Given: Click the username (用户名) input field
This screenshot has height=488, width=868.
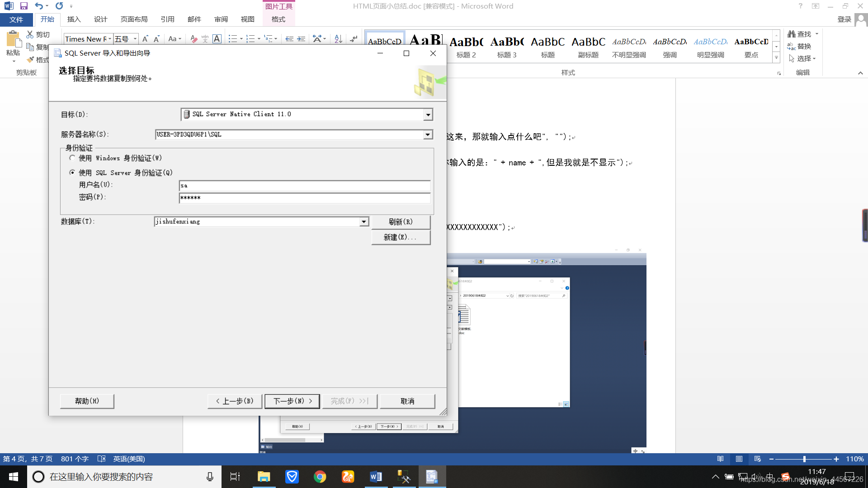Looking at the screenshot, I should click(x=305, y=185).
